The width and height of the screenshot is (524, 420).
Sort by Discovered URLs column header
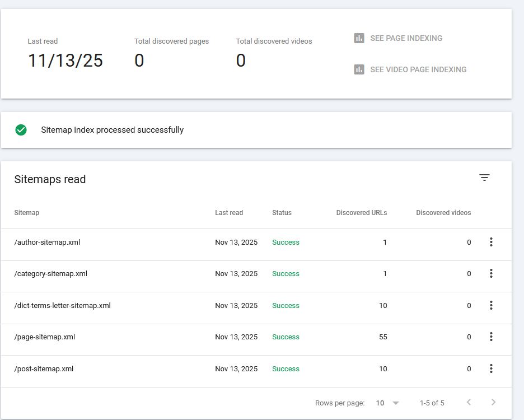click(361, 213)
